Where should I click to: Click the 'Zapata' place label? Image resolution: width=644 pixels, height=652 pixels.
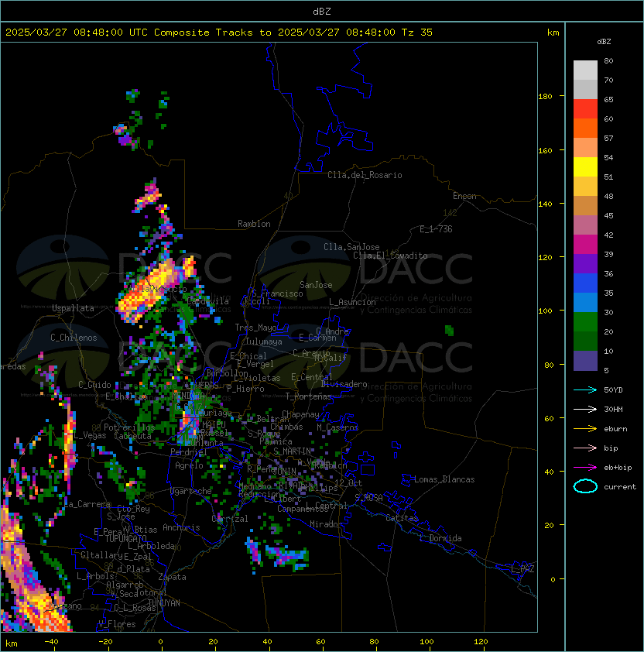point(172,577)
